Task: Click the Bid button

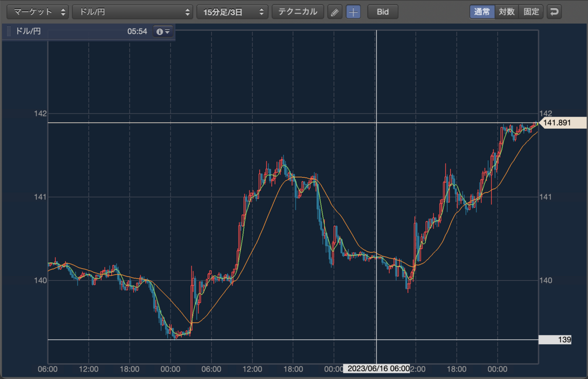Action: [x=383, y=12]
